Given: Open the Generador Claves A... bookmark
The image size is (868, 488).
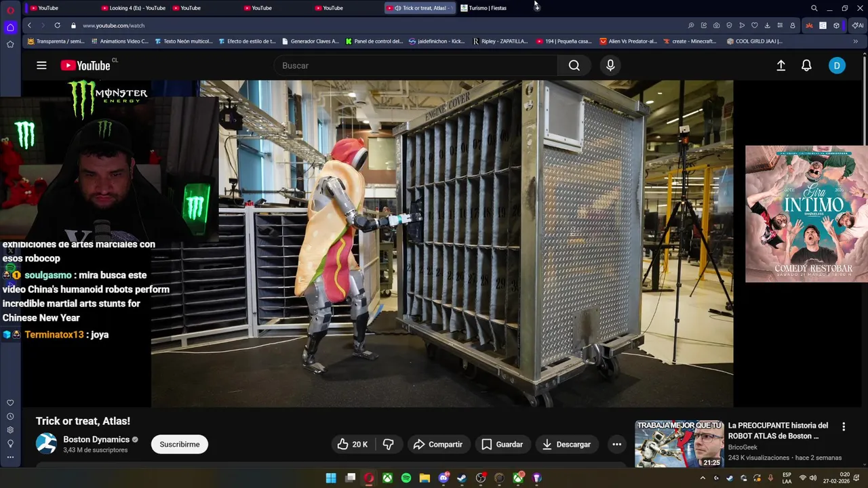Looking at the screenshot, I should 309,41.
